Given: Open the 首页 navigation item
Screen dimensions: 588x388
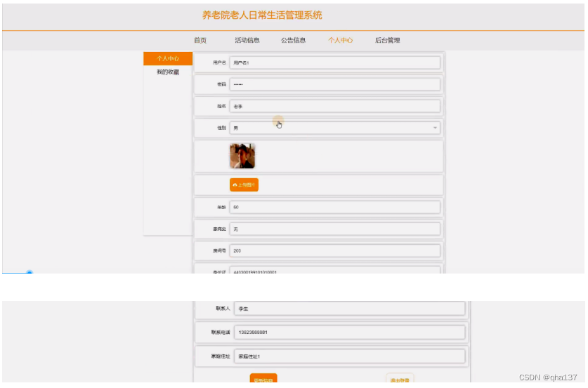Looking at the screenshot, I should (x=200, y=40).
